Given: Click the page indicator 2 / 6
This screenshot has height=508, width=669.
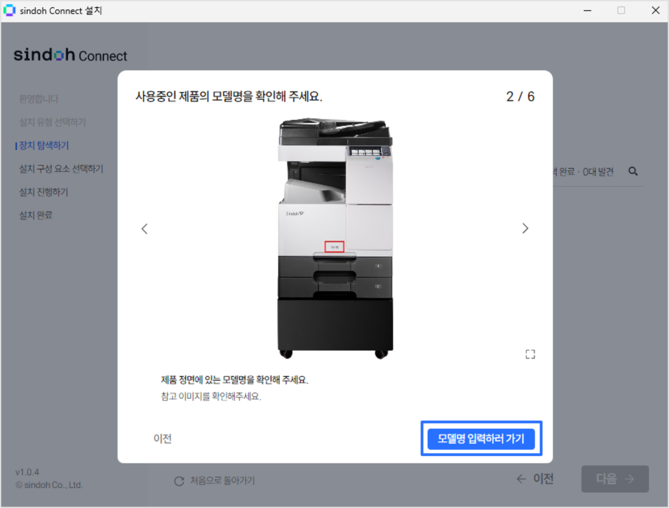Looking at the screenshot, I should click(520, 96).
